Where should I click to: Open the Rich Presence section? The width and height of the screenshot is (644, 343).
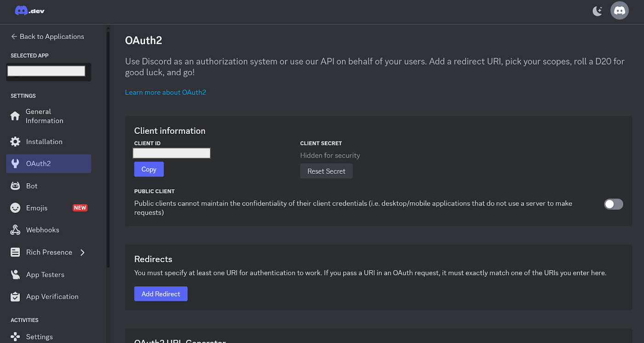point(49,252)
